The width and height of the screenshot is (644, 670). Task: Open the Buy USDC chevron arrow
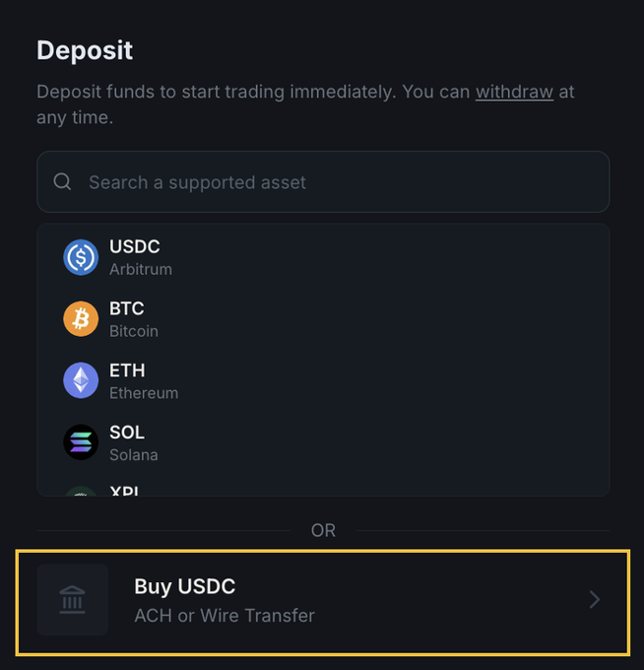pyautogui.click(x=594, y=599)
